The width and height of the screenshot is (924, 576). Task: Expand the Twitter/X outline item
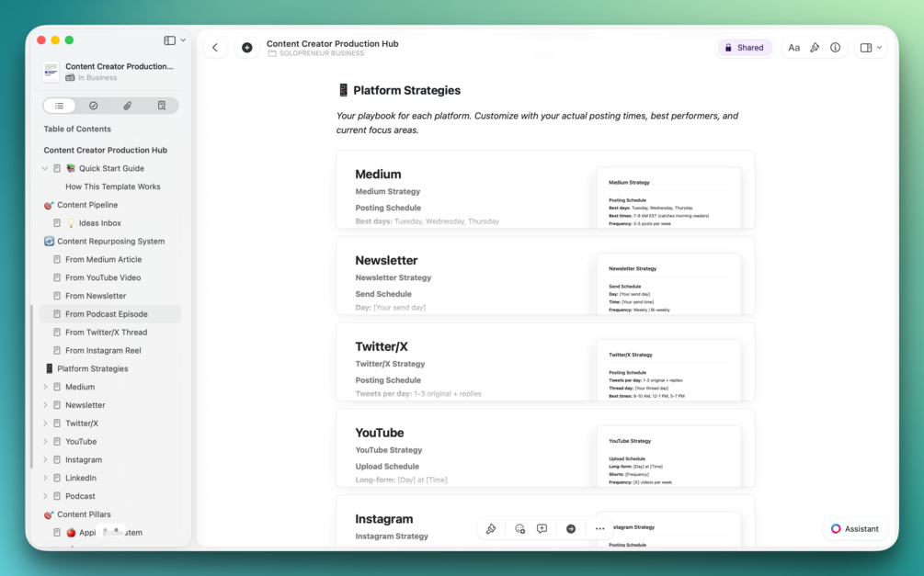click(x=45, y=424)
